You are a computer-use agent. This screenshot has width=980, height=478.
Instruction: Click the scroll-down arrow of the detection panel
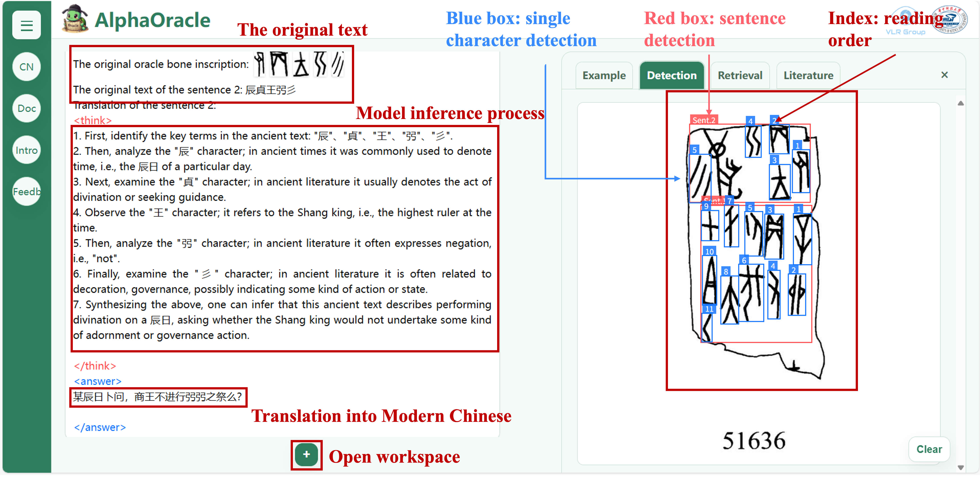(960, 467)
